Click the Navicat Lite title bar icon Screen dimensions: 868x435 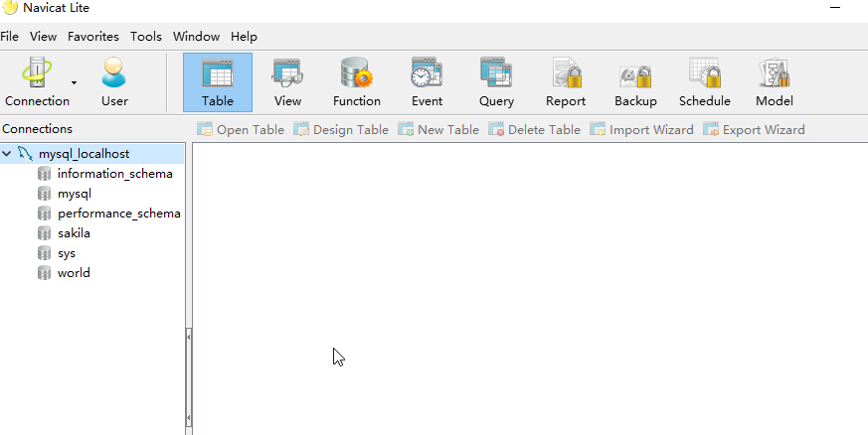tap(10, 8)
